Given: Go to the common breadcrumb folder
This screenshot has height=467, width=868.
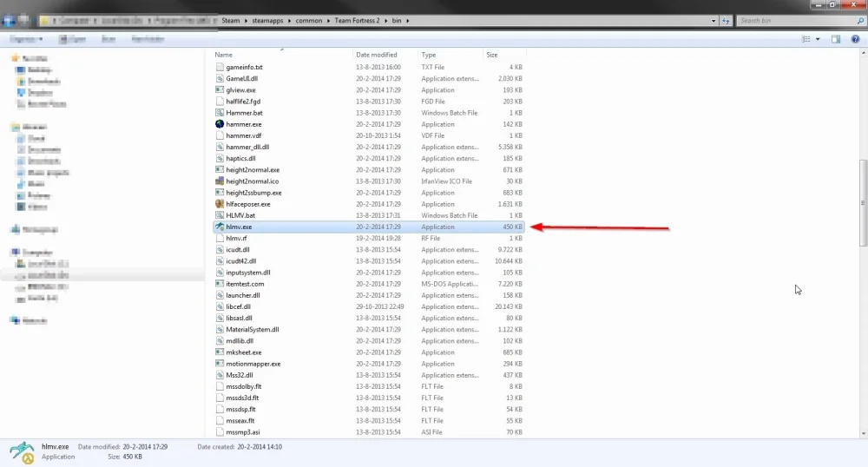Looking at the screenshot, I should pos(309,21).
